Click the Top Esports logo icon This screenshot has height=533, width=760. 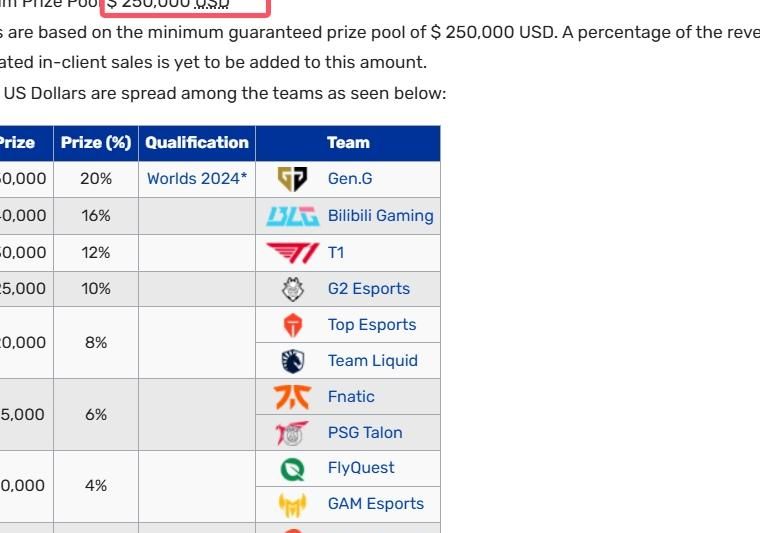point(293,325)
